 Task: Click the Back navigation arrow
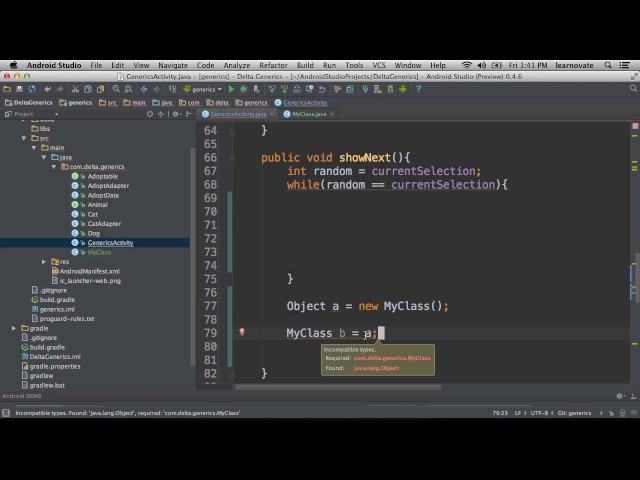pos(144,89)
